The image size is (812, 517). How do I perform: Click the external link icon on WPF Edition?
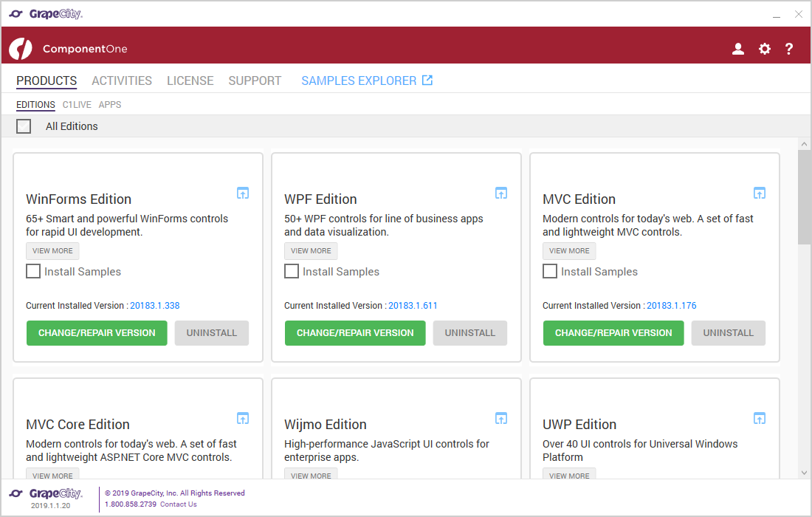tap(500, 194)
